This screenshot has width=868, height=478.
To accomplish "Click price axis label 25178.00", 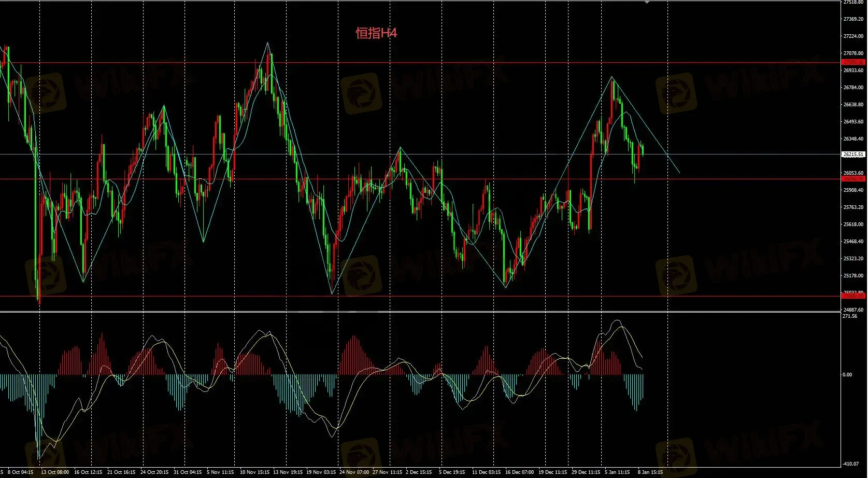I will pos(853,276).
